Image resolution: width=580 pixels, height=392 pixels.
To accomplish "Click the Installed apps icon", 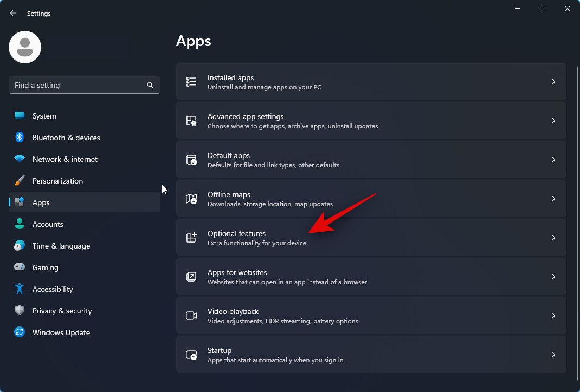I will click(x=191, y=81).
